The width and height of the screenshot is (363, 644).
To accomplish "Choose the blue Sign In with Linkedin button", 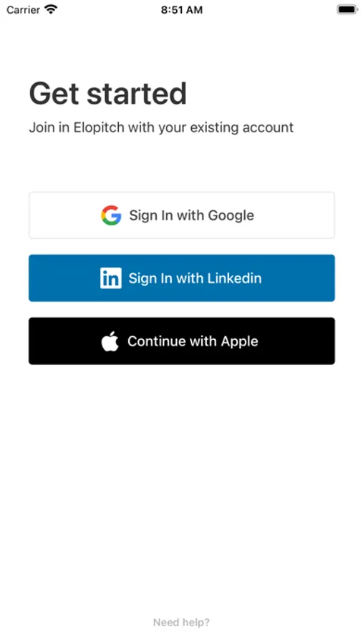I will [x=182, y=278].
